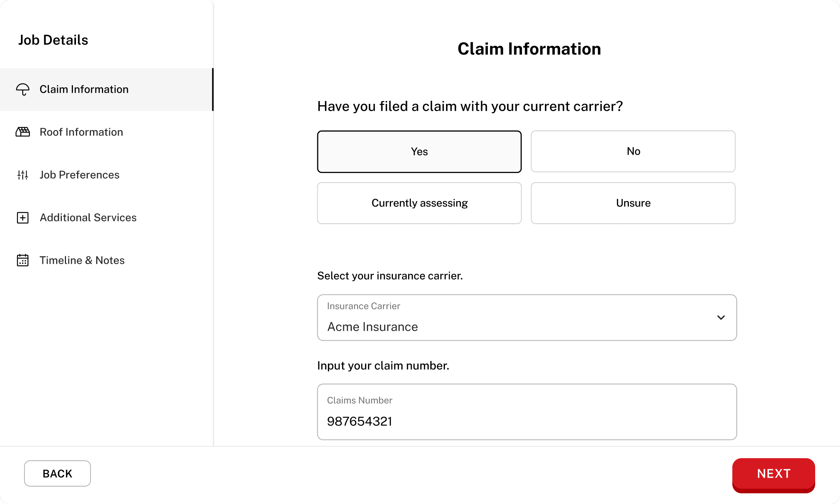This screenshot has width=840, height=504.
Task: Click the sliders Job Preferences icon
Action: (x=23, y=175)
